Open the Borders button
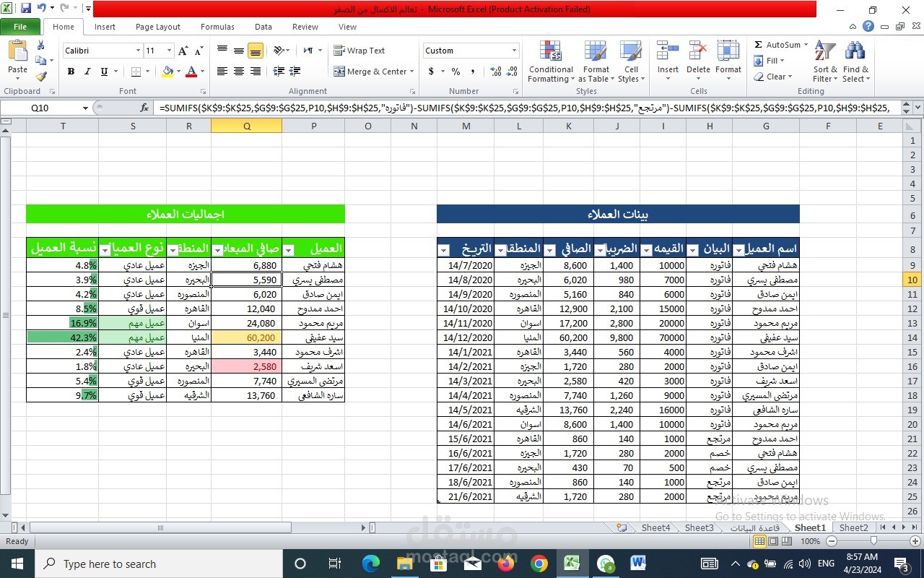Screen dimensions: 924x578 136,72
